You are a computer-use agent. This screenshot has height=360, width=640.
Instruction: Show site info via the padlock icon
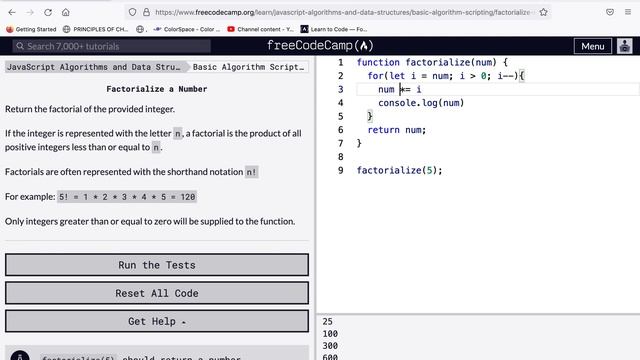click(146, 12)
